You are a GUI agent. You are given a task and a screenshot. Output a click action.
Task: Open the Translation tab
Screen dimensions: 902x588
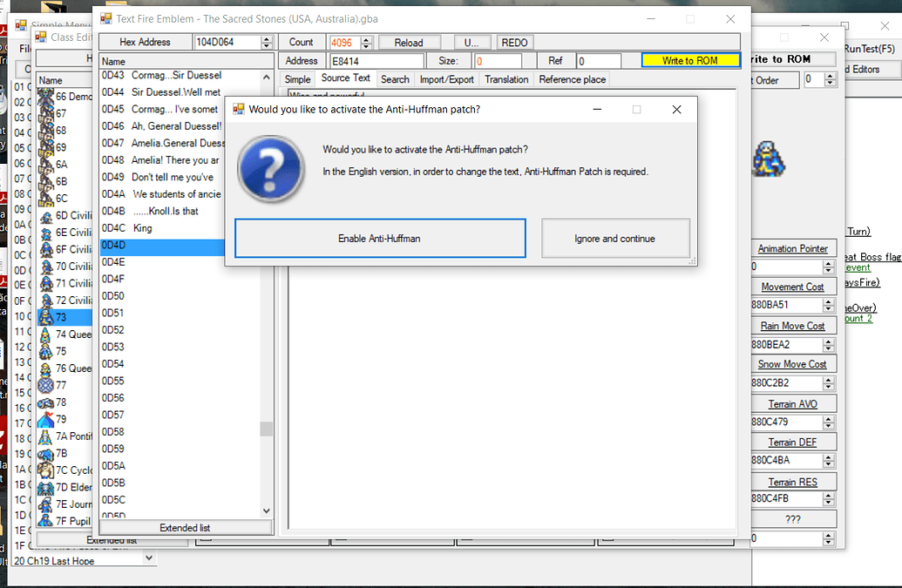pyautogui.click(x=506, y=78)
